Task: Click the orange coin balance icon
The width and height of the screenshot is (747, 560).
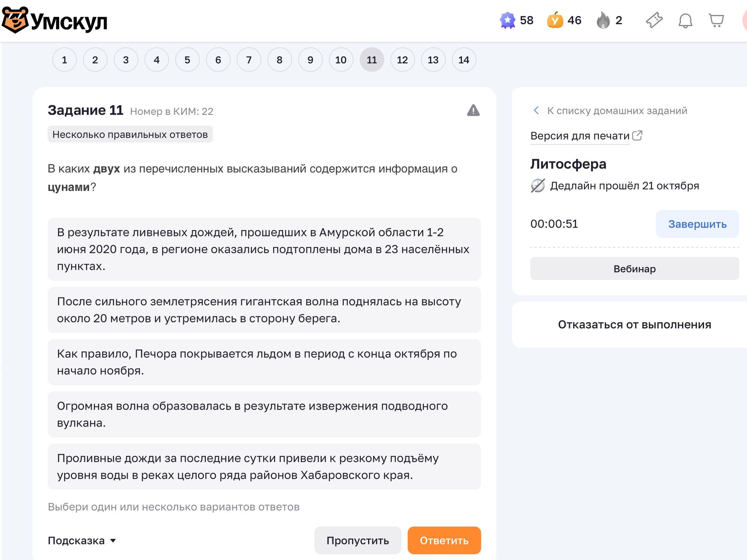Action: click(555, 20)
